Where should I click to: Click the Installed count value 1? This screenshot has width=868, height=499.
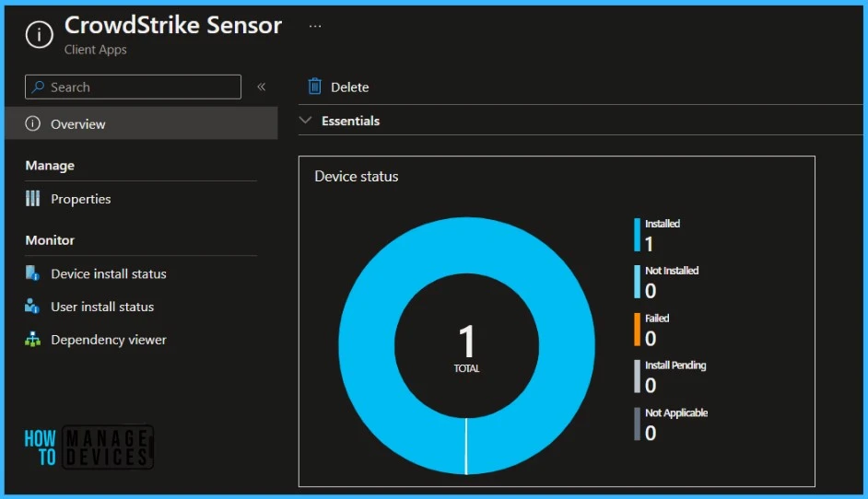650,244
